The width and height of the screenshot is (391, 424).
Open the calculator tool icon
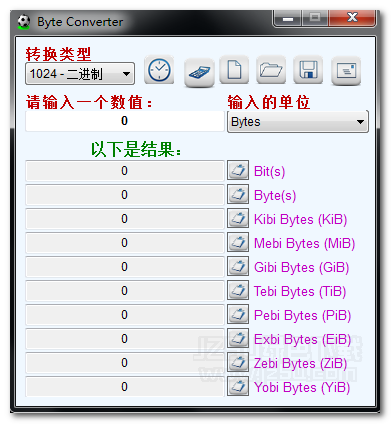pyautogui.click(x=199, y=73)
